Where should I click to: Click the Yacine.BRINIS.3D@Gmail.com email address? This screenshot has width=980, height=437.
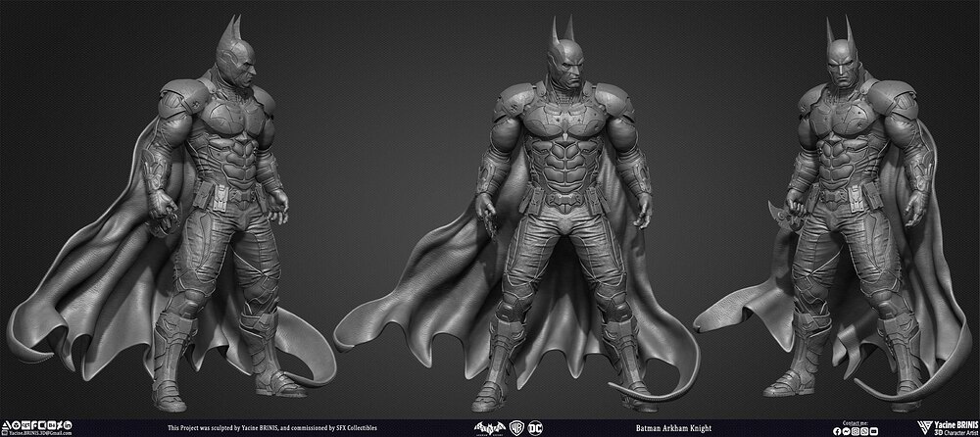pyautogui.click(x=40, y=433)
